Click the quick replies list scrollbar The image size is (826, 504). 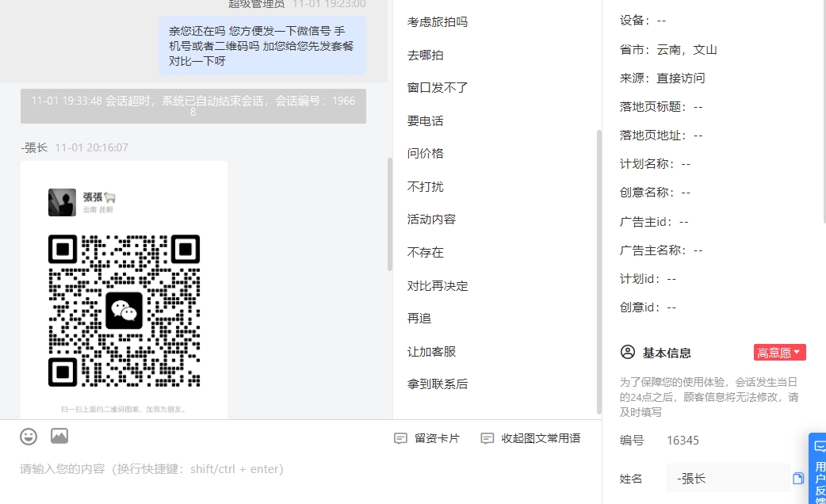(599, 272)
